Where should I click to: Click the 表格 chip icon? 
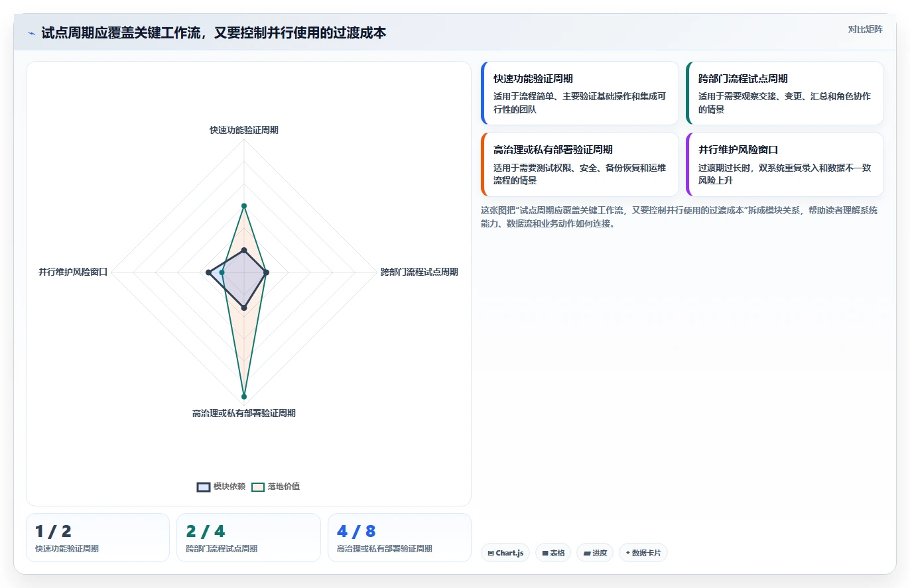pyautogui.click(x=545, y=553)
